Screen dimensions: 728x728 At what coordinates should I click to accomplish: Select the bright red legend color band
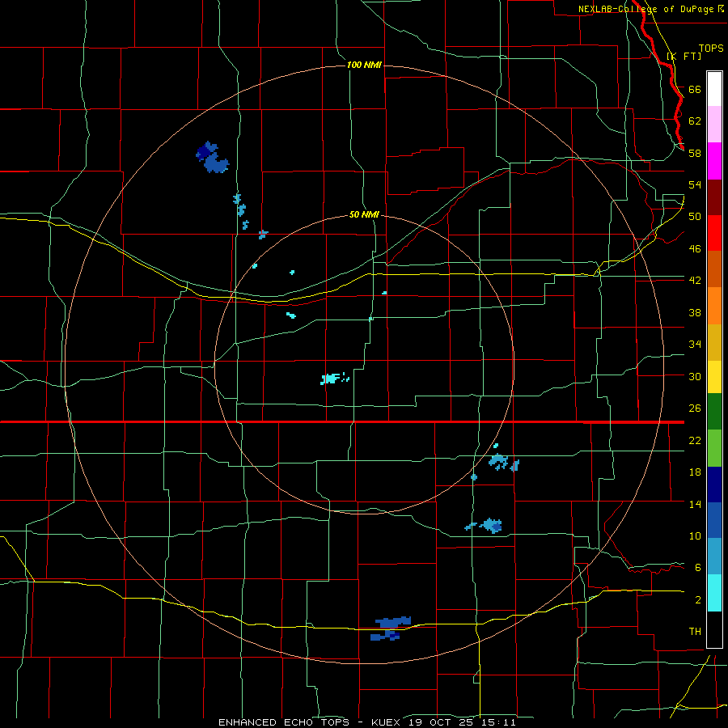coord(714,233)
